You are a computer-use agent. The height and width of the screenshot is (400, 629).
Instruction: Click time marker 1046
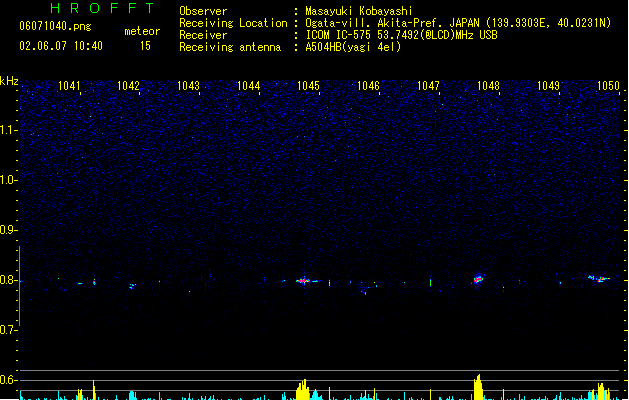[x=368, y=86]
